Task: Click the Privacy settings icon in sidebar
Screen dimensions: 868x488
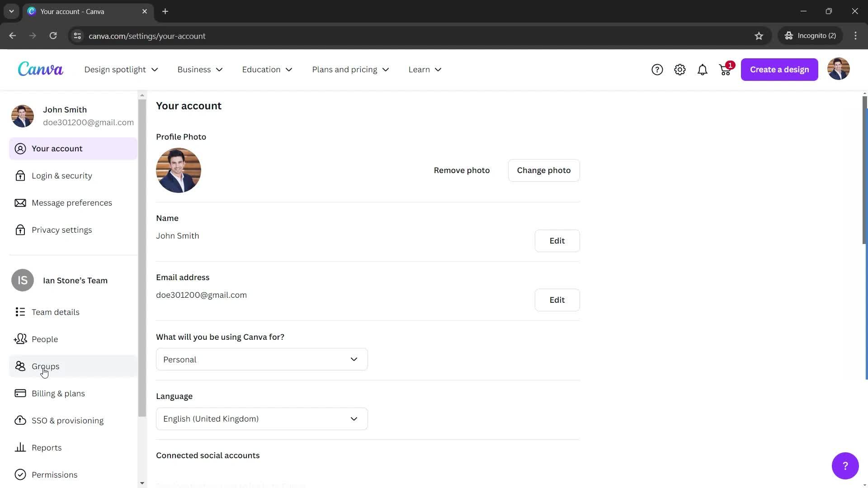Action: [x=20, y=230]
